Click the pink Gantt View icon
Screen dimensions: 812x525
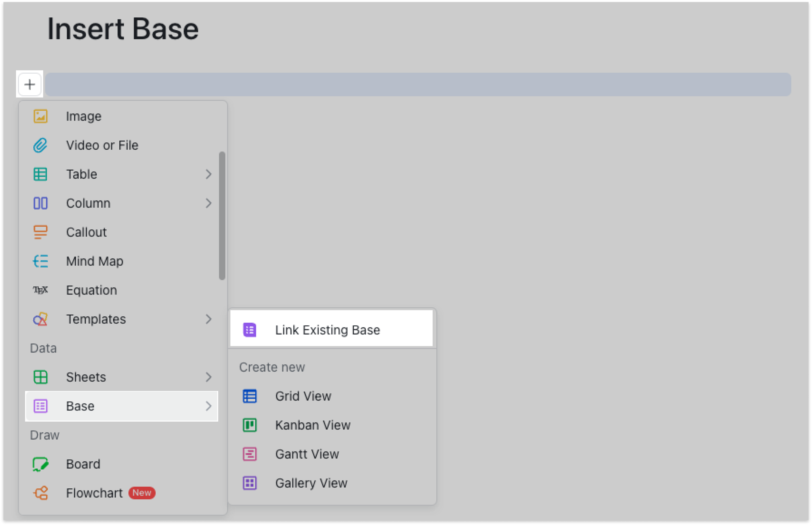(250, 454)
